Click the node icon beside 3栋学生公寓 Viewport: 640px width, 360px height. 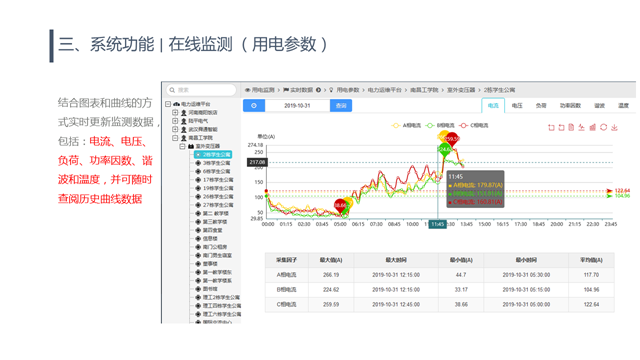pos(198,163)
